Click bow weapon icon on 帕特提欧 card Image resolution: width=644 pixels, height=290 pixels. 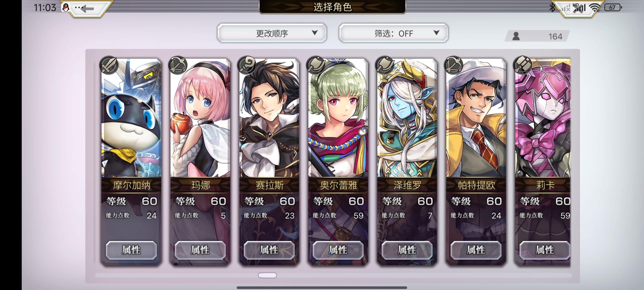click(453, 65)
